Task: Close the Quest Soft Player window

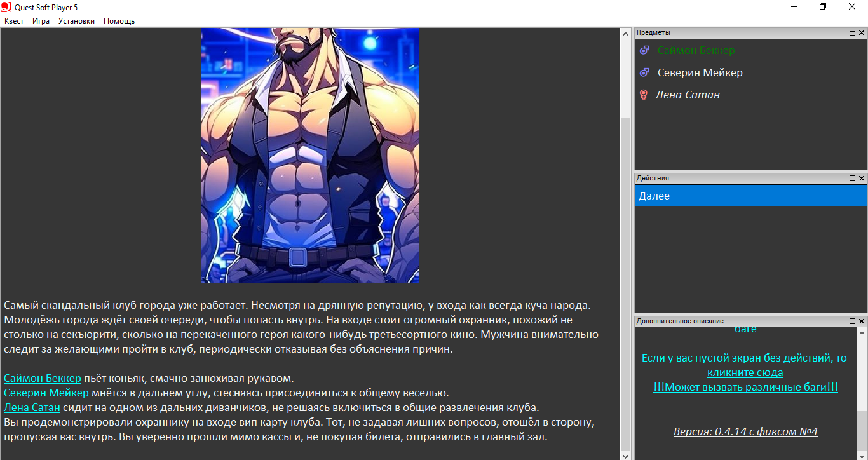Action: pos(852,6)
